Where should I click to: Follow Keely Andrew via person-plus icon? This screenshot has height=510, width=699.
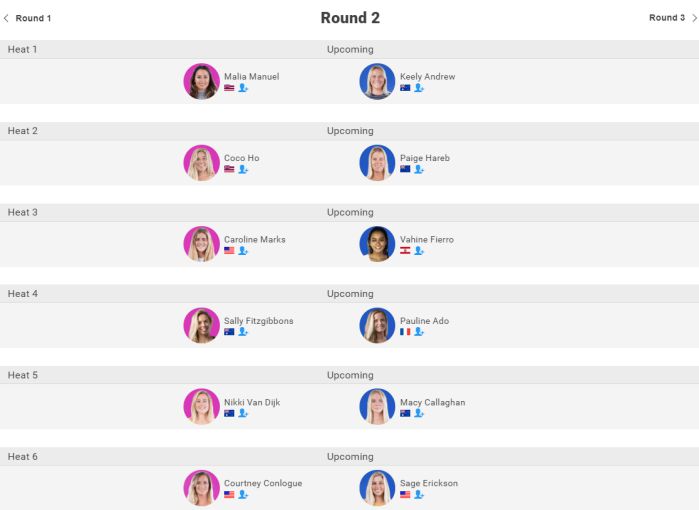(419, 88)
